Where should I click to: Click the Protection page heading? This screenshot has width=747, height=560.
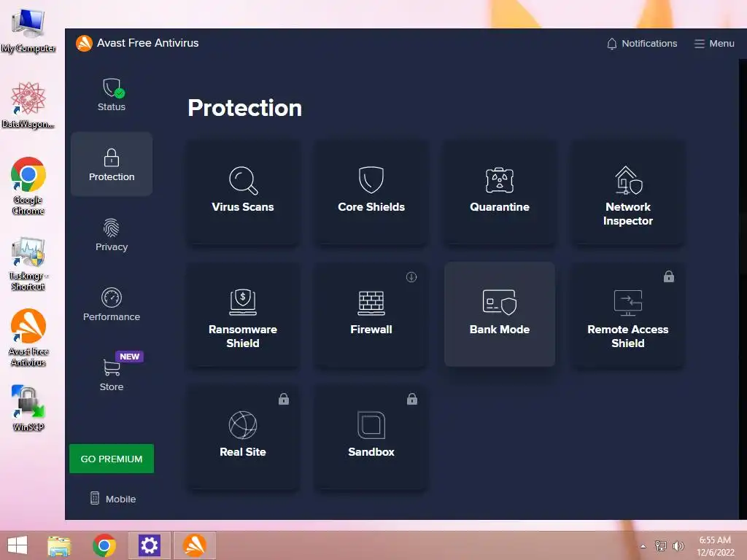pyautogui.click(x=245, y=108)
